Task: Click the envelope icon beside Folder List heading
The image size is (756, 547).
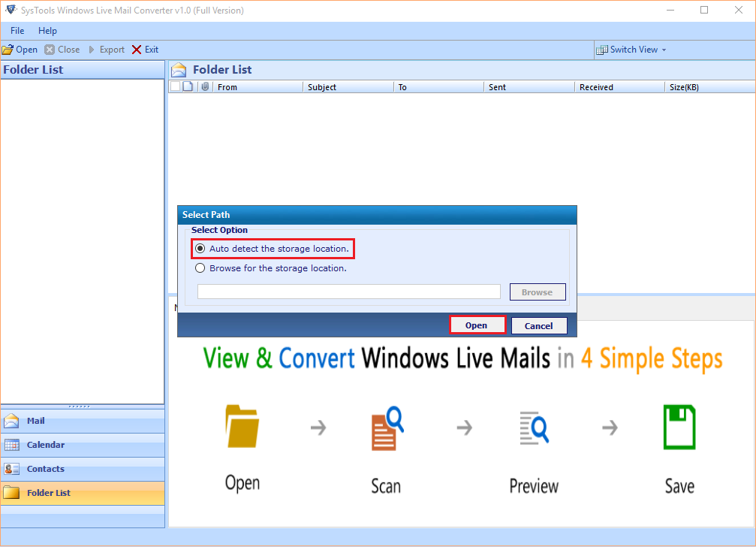Action: tap(179, 70)
